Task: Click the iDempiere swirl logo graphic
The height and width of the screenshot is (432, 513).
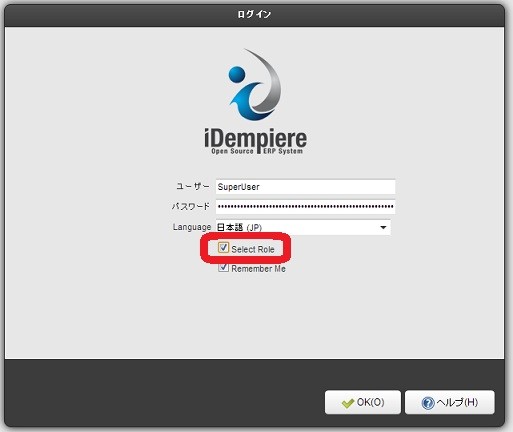Action: coord(255,85)
